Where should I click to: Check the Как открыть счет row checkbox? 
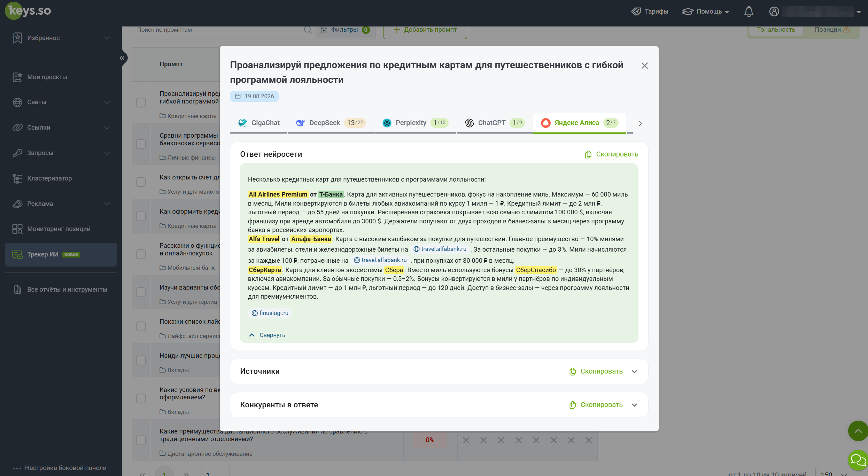click(x=141, y=182)
